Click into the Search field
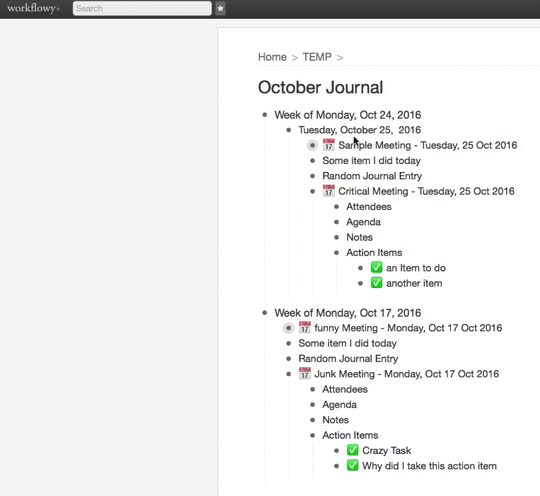540x496 pixels. point(142,8)
